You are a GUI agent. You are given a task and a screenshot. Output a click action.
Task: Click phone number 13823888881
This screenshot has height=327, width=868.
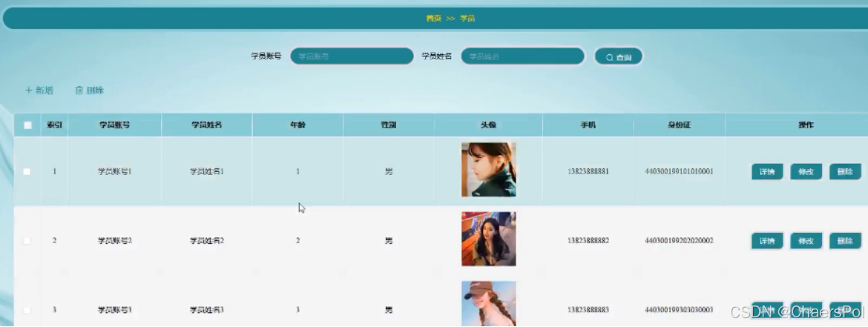coord(588,171)
